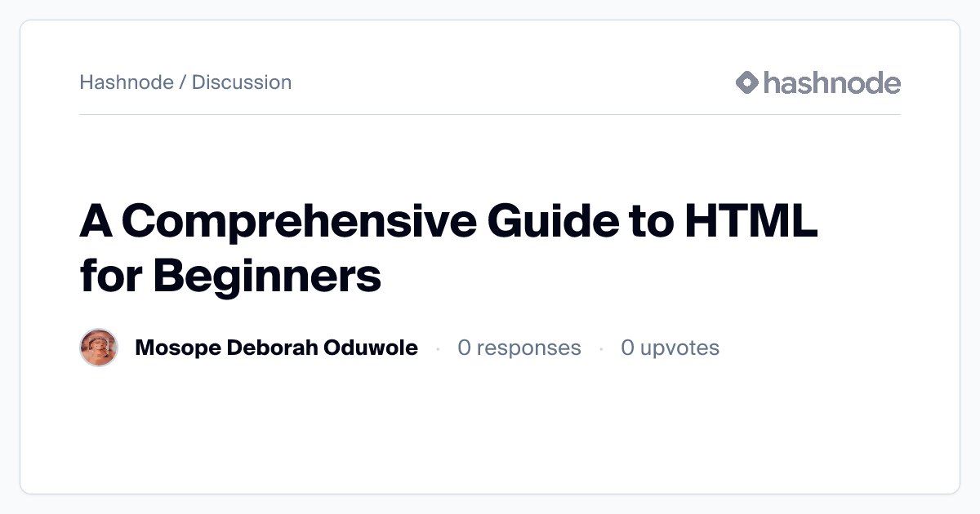Click the 0 upvotes label

[670, 348]
